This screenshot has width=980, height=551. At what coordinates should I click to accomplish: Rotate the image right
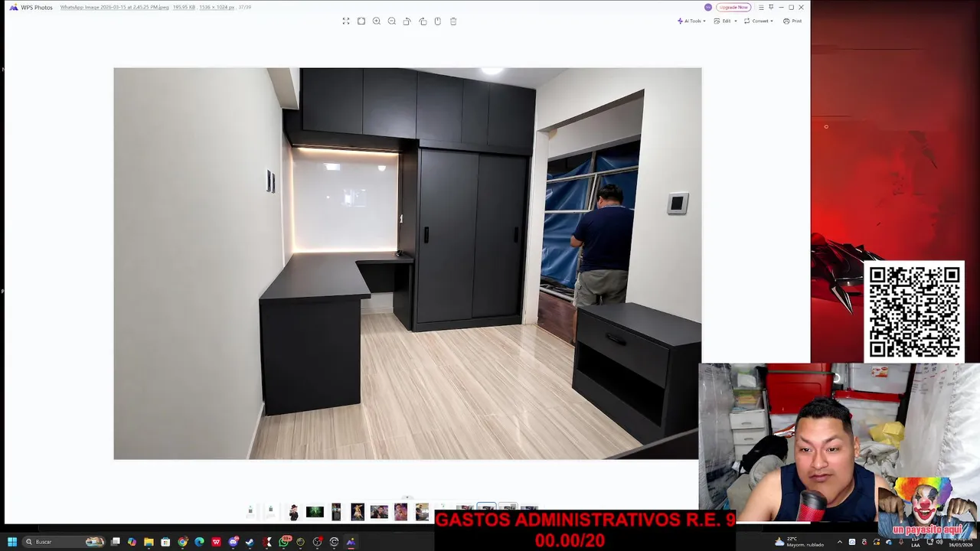point(423,21)
